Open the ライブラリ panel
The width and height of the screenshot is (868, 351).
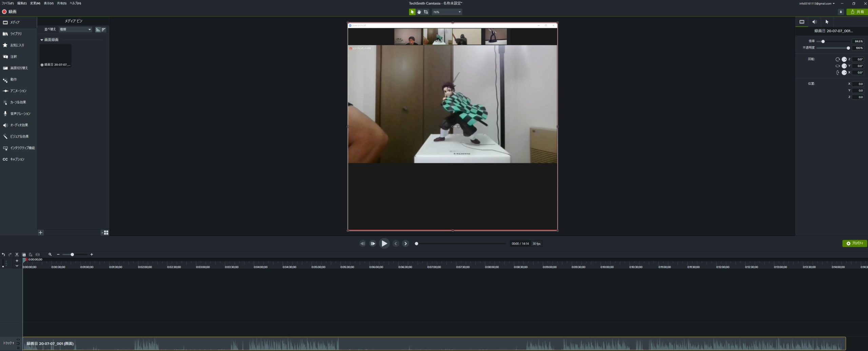(x=18, y=34)
